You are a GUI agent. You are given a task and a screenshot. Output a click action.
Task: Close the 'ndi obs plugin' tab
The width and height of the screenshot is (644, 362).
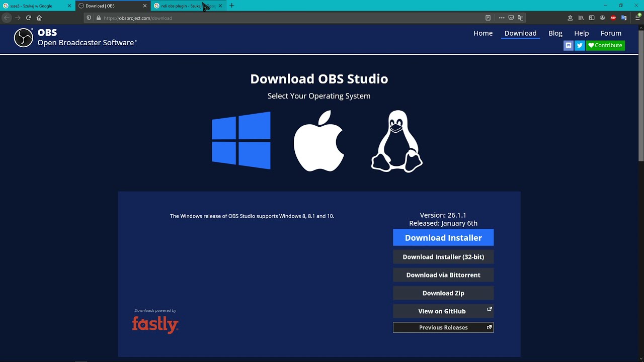(220, 6)
